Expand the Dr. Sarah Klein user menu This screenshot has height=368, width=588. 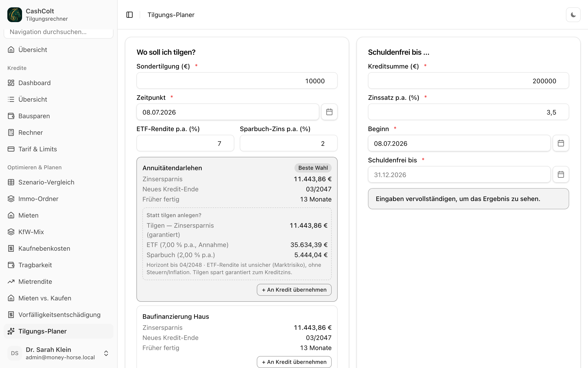(59, 353)
